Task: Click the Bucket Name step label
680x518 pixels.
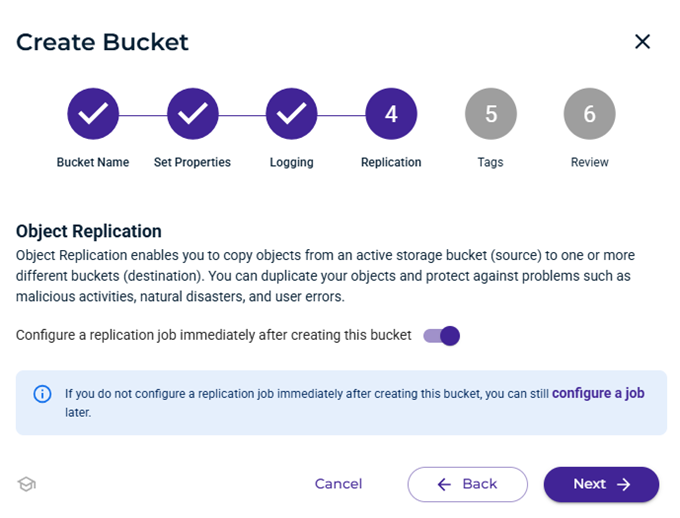Action: click(x=93, y=162)
